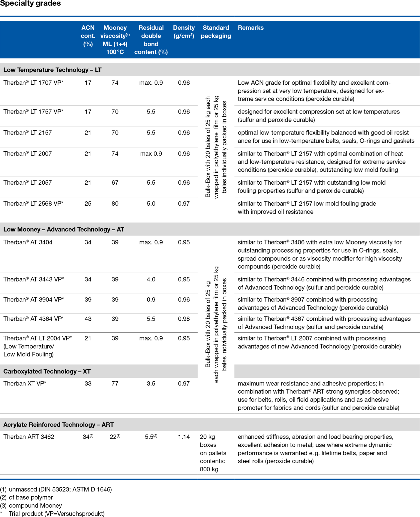Click ACN value 43 for AT 4364
The height and width of the screenshot is (517, 420).
[88, 319]
